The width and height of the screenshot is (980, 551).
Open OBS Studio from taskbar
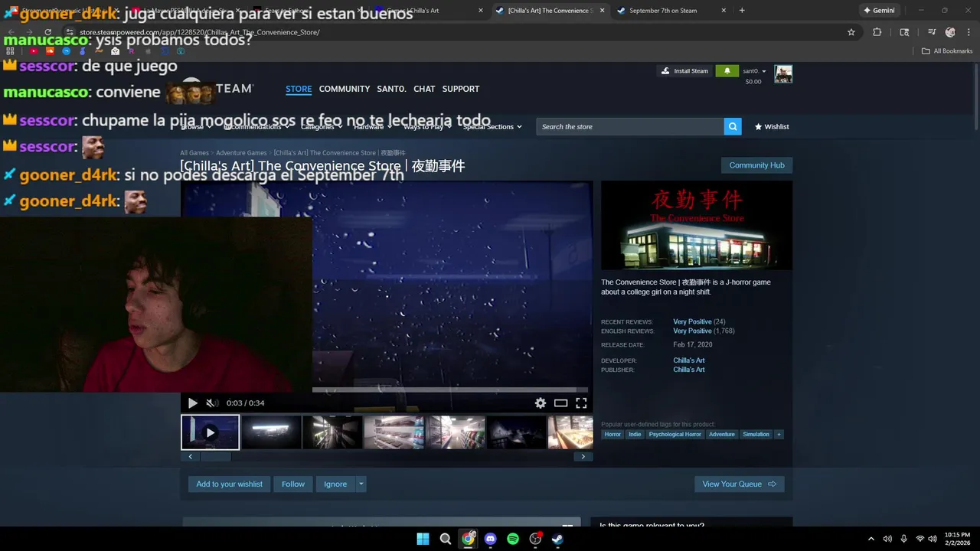point(536,539)
